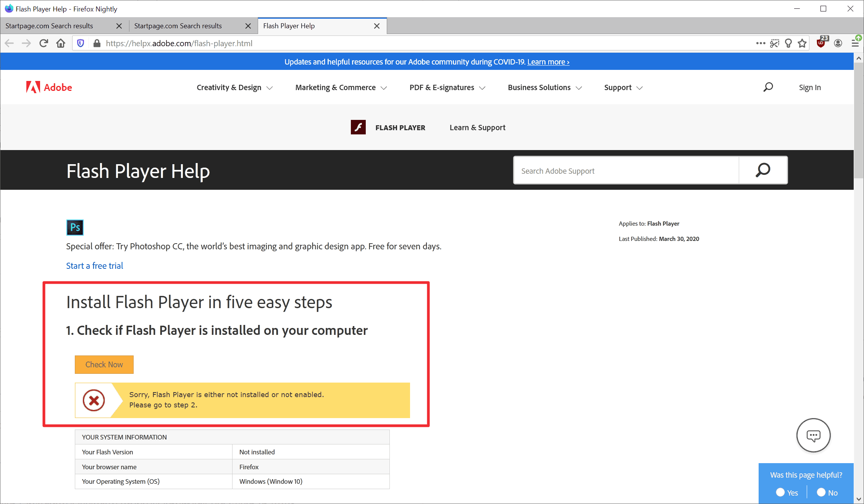Screen dimensions: 864x504
Task: Click the profile avatar icon in toolbar
Action: (838, 43)
